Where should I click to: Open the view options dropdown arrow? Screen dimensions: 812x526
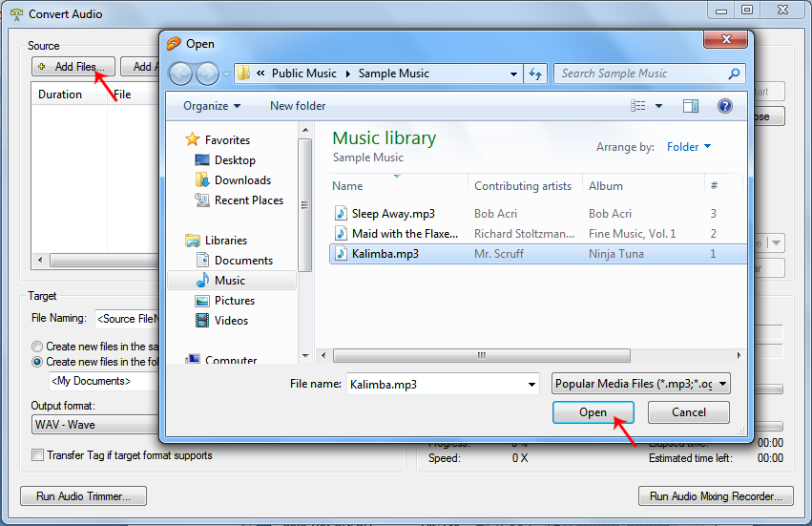658,106
